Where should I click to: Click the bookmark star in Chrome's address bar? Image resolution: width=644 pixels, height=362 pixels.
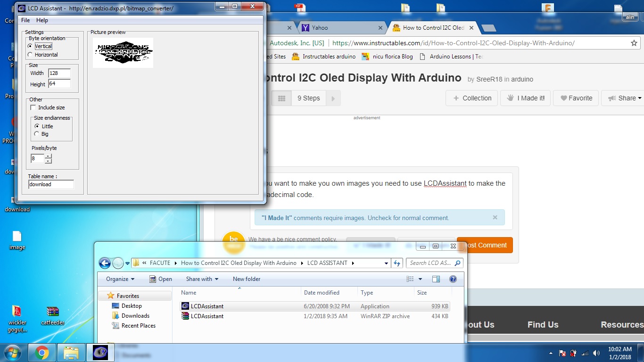click(x=634, y=43)
